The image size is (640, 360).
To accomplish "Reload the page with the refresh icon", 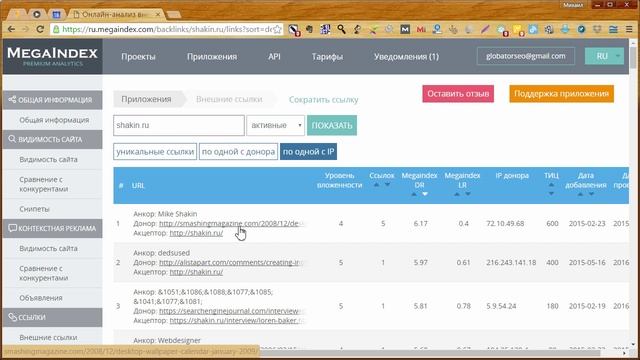I will point(40,29).
